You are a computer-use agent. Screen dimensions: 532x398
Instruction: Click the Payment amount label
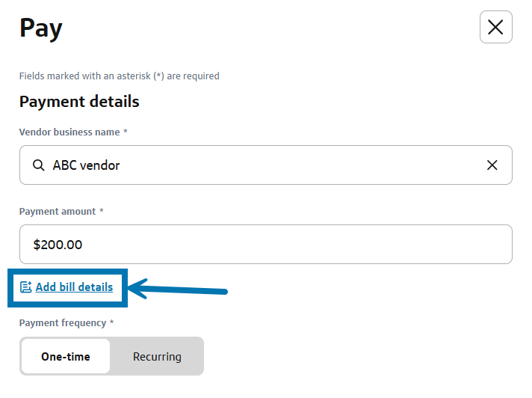click(57, 212)
